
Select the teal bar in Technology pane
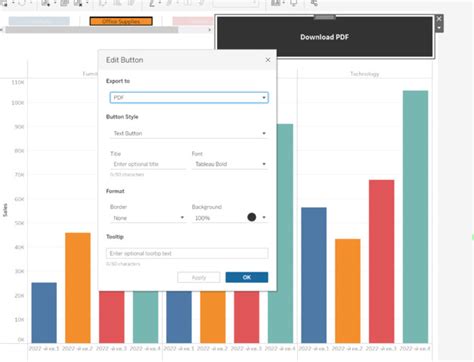[415, 217]
